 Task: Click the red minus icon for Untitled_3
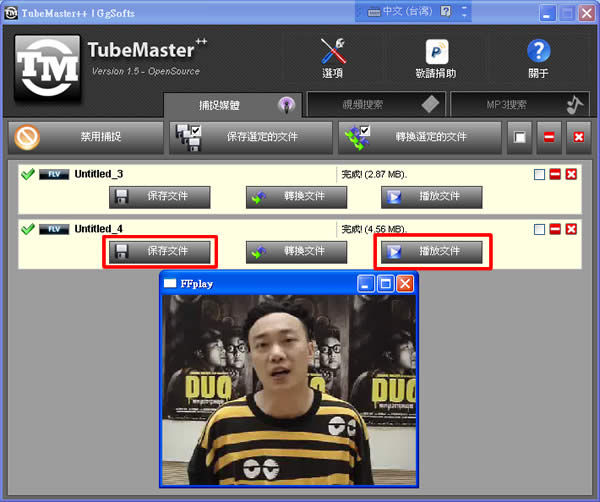[x=555, y=174]
